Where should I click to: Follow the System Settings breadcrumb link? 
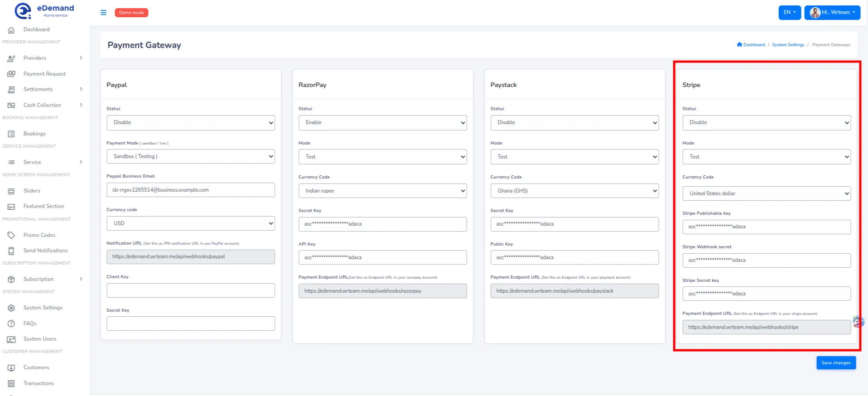click(x=788, y=45)
